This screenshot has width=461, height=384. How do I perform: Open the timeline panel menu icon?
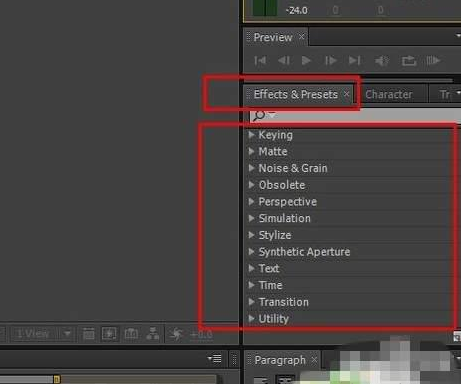tap(215, 359)
